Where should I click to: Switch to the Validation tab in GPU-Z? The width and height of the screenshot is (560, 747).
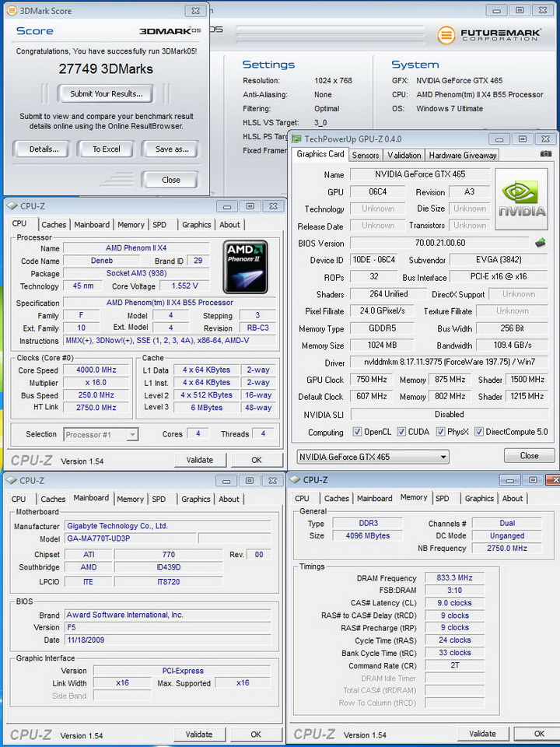[x=404, y=155]
